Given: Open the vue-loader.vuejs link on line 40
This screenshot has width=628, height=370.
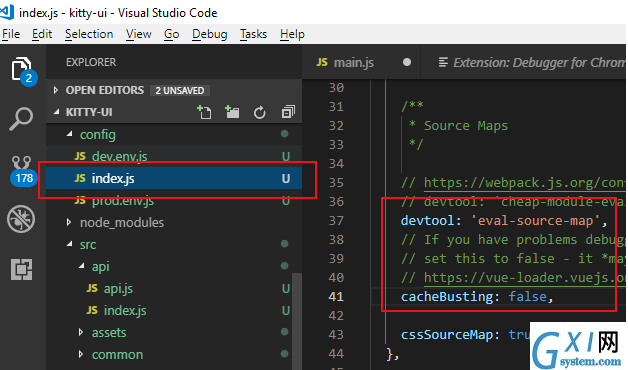Looking at the screenshot, I should point(525,278).
